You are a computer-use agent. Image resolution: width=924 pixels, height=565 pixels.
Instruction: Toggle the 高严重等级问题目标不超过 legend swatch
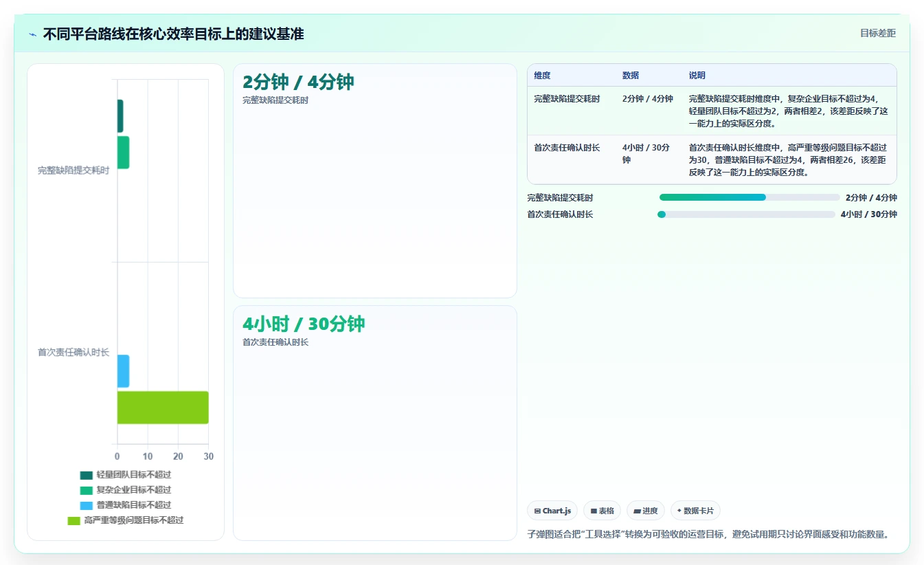(74, 520)
